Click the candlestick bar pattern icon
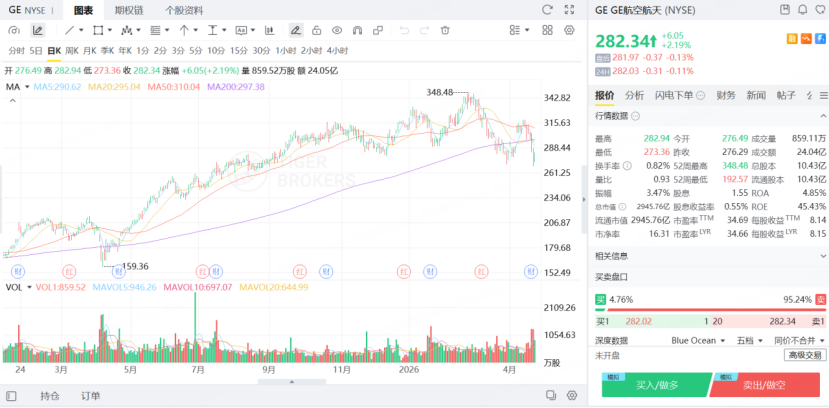Image resolution: width=829 pixels, height=408 pixels. (x=269, y=30)
